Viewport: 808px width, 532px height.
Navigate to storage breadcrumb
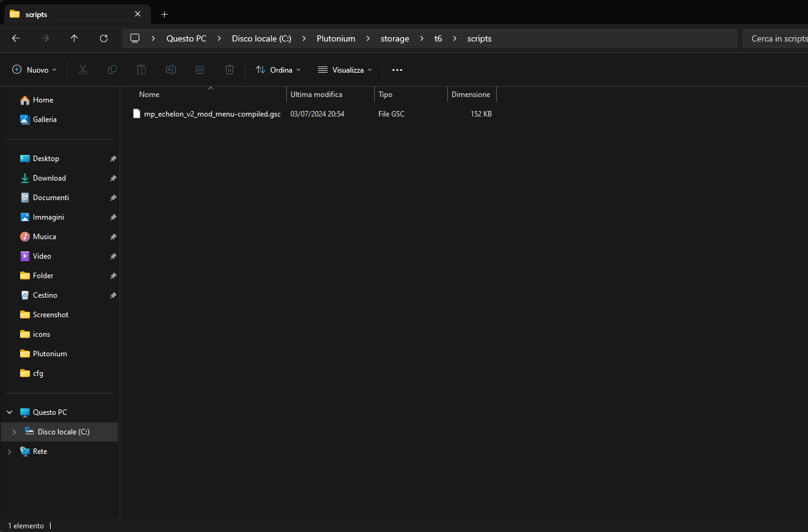(x=395, y=38)
